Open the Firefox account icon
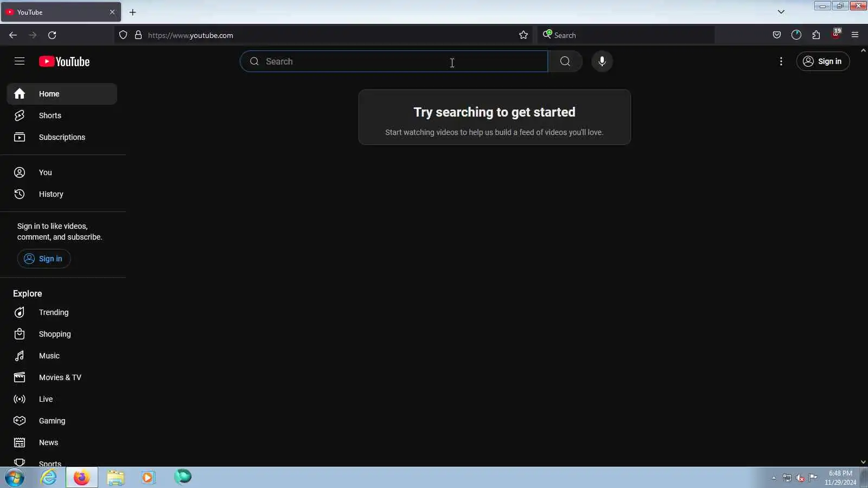 click(x=796, y=35)
